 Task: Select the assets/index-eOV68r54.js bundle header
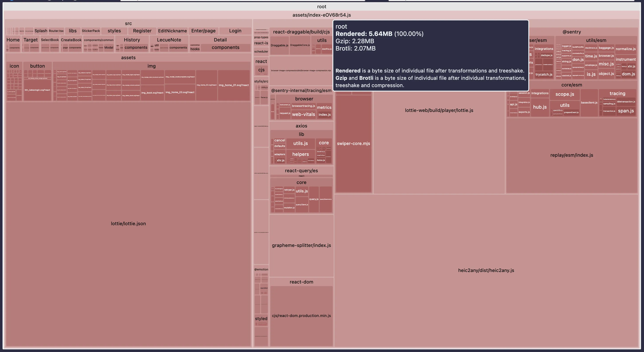coord(322,15)
